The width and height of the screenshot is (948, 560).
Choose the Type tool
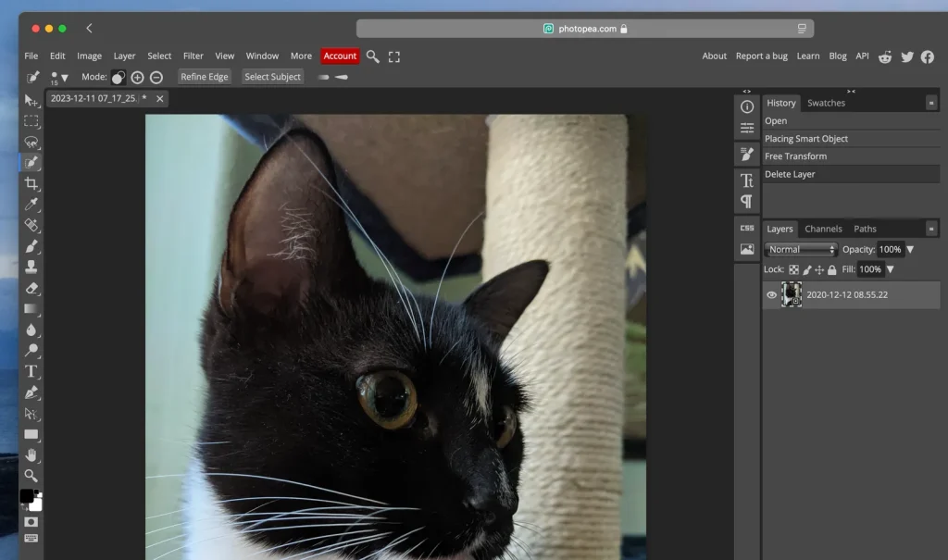click(x=31, y=370)
